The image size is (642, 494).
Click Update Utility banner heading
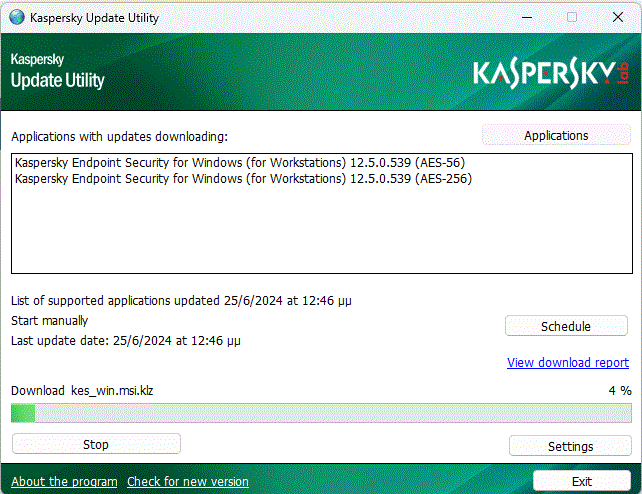pyautogui.click(x=58, y=80)
